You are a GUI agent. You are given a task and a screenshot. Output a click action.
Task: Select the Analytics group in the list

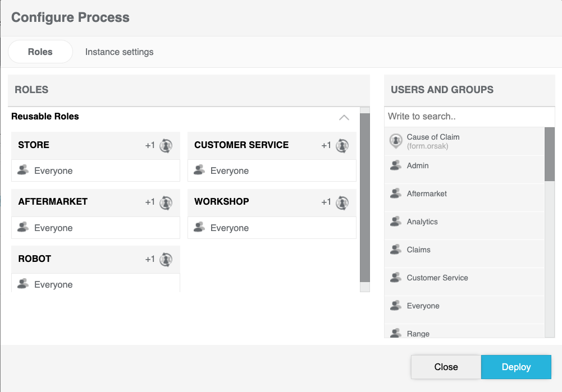[x=422, y=222]
